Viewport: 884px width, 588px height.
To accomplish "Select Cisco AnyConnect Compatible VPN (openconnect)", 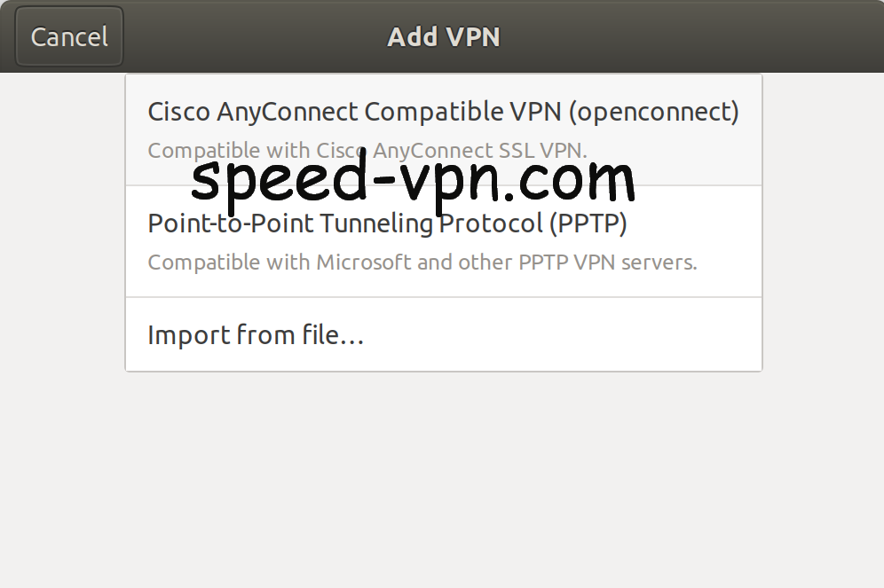I will point(443,113).
